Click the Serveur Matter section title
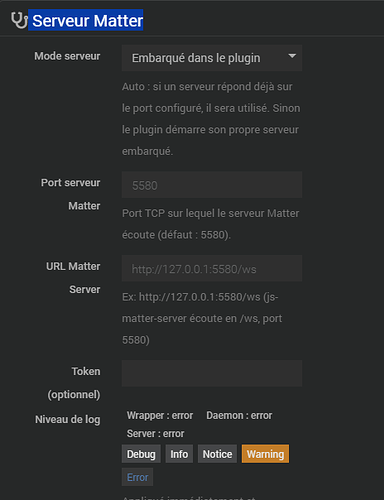This screenshot has height=500, width=384. pyautogui.click(x=88, y=21)
